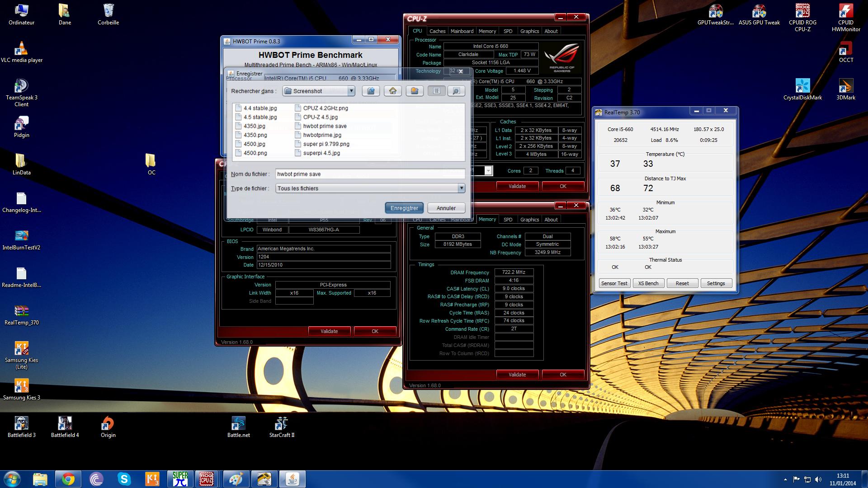The width and height of the screenshot is (868, 488).
Task: Select file '4.4 stable.jpg'
Action: (x=256, y=108)
